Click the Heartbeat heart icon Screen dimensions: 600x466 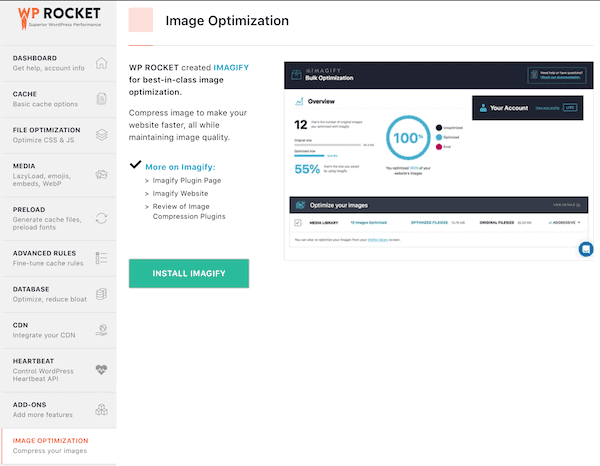click(101, 370)
